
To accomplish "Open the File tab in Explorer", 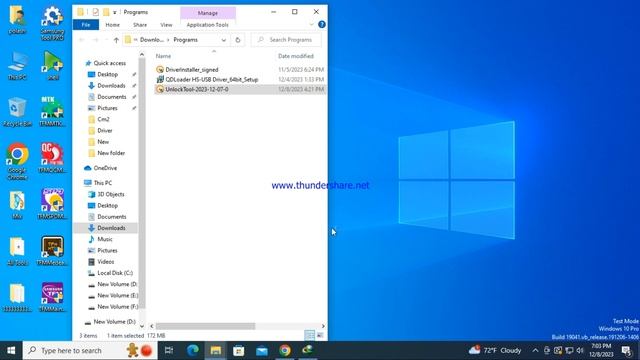I will point(86,24).
